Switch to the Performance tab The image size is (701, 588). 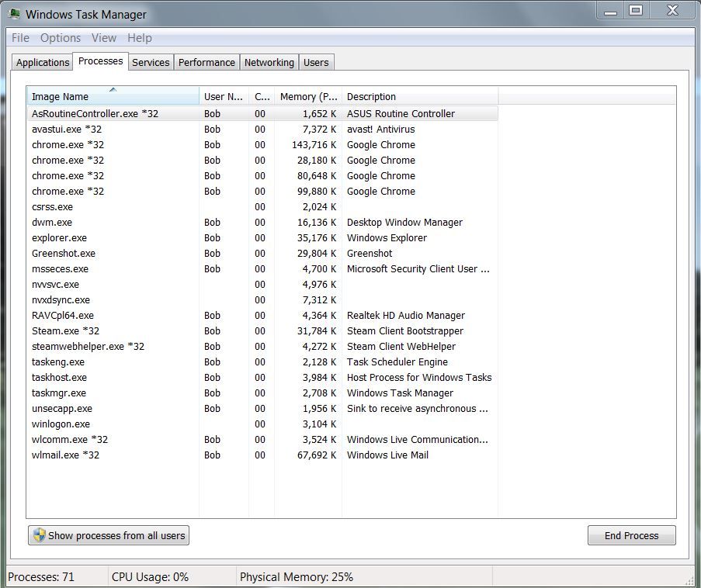206,62
